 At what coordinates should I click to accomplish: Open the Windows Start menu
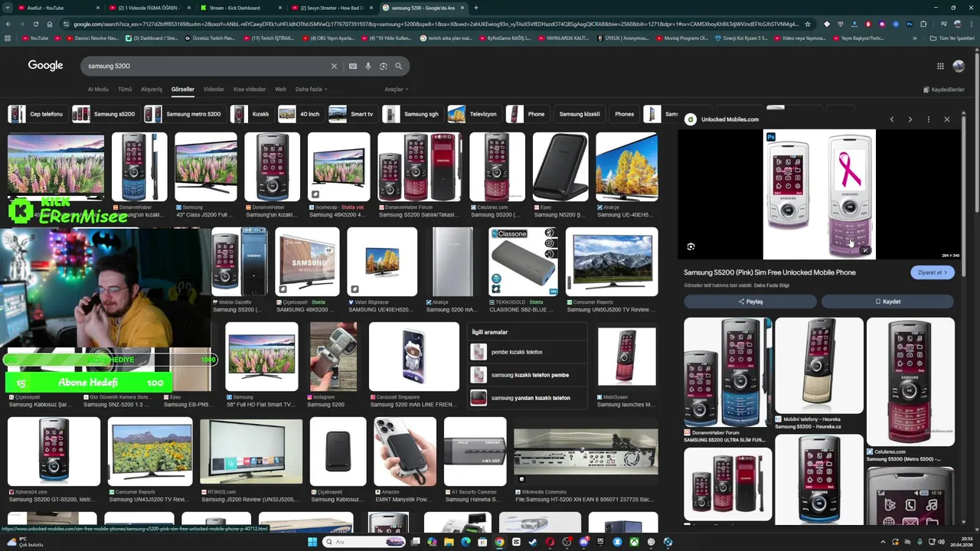click(312, 542)
